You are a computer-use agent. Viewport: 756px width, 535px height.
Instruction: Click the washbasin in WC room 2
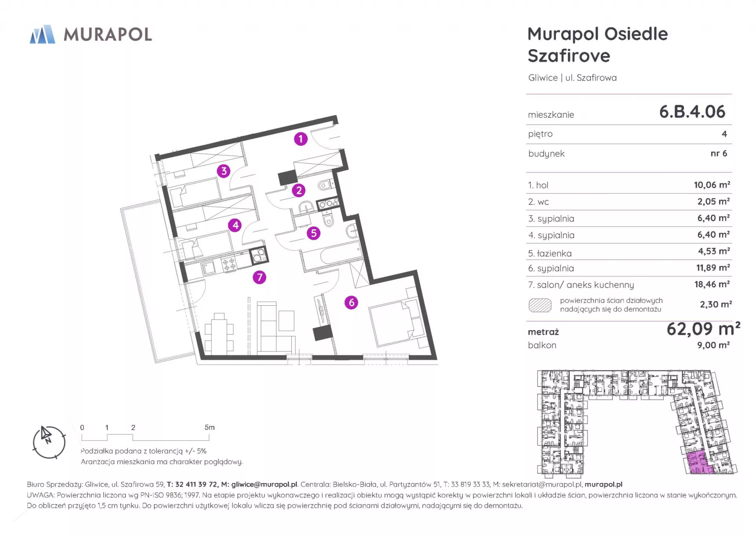pos(306,207)
